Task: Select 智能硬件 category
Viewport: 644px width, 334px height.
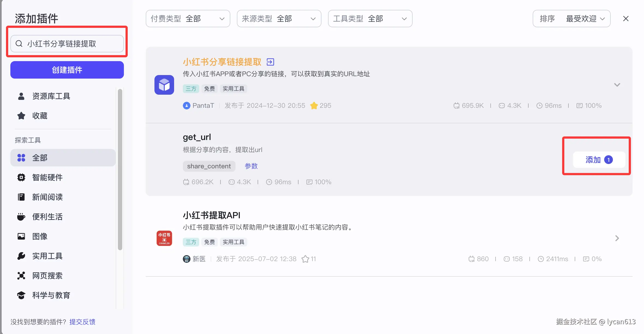Action: point(47,177)
